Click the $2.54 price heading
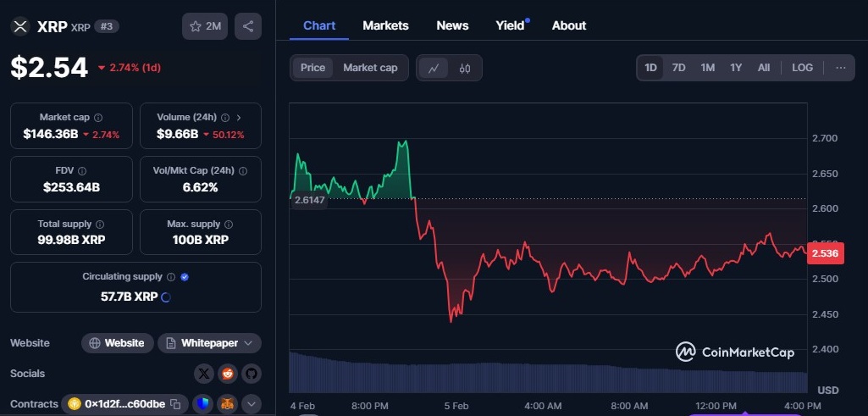The width and height of the screenshot is (868, 416). (x=49, y=68)
